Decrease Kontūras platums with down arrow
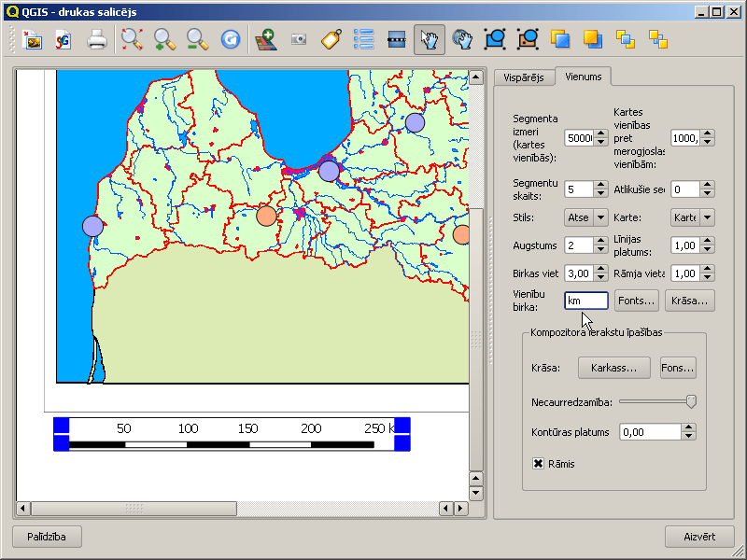Screen dimensions: 747x560 pyautogui.click(x=688, y=436)
